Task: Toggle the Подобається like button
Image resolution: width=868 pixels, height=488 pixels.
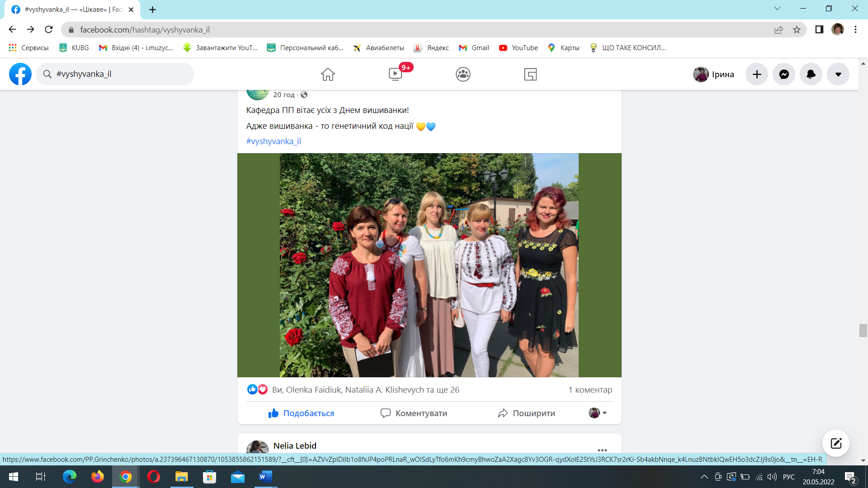Action: point(301,413)
